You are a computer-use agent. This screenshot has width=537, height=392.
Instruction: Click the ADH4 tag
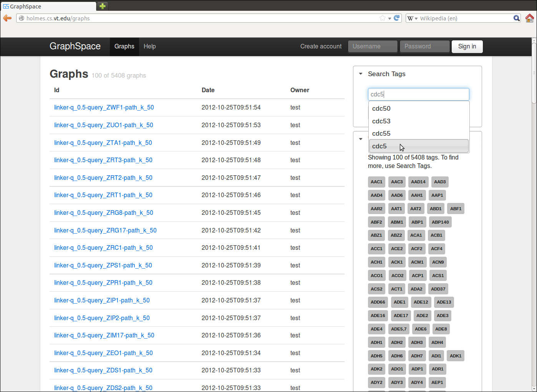pyautogui.click(x=437, y=342)
